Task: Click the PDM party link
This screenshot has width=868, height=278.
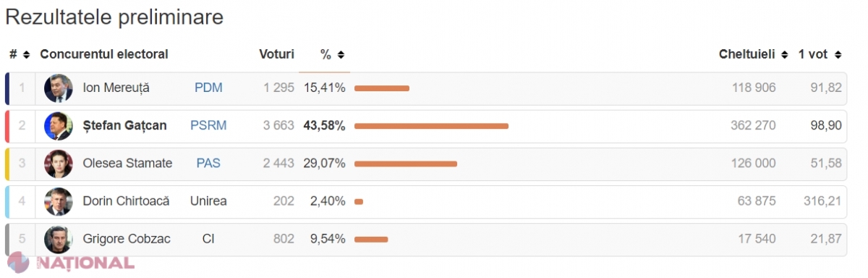Action: coord(208,88)
